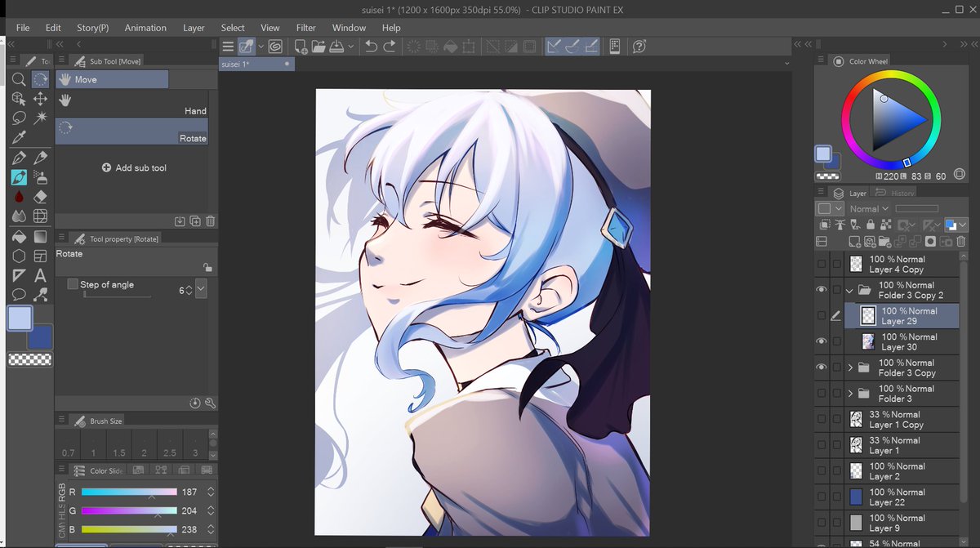980x548 pixels.
Task: Open the Step of angle dropdown arrow
Action: 201,289
